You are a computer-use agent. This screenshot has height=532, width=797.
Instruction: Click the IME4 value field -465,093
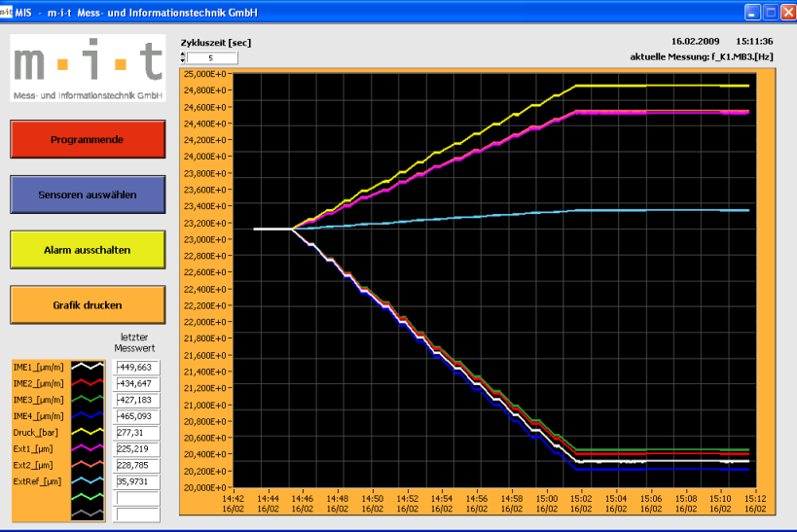[x=136, y=416]
